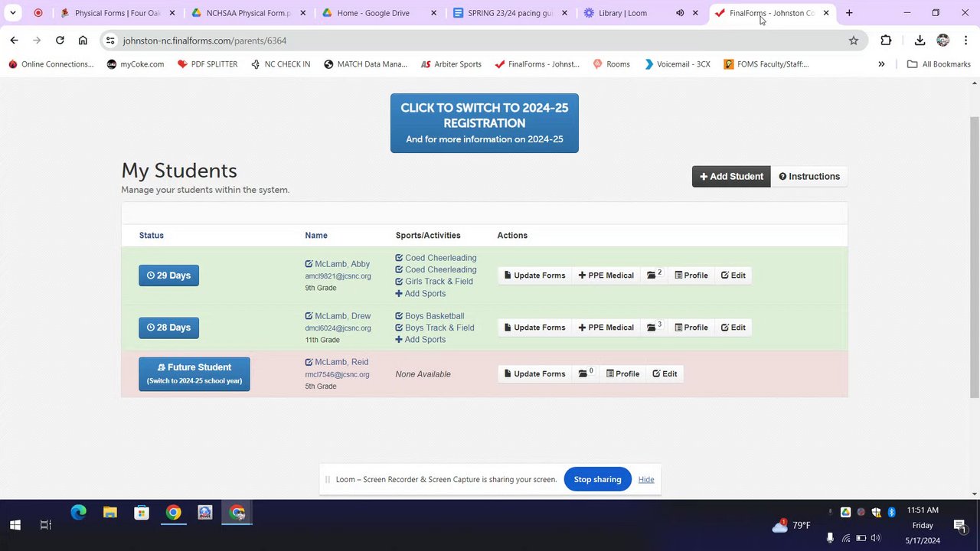Screen dimensions: 980x551
Task: Click Add Student button
Action: click(x=731, y=176)
